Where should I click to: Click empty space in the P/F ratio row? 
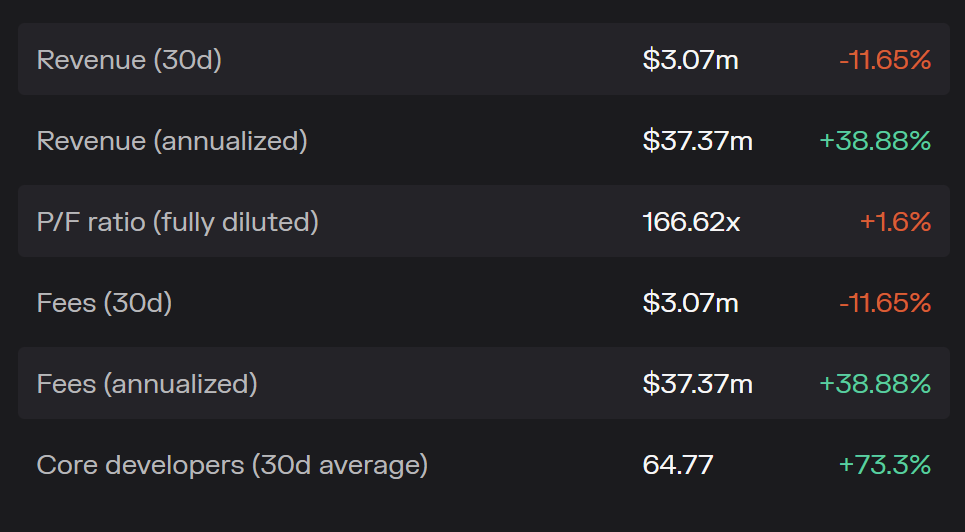(x=480, y=222)
